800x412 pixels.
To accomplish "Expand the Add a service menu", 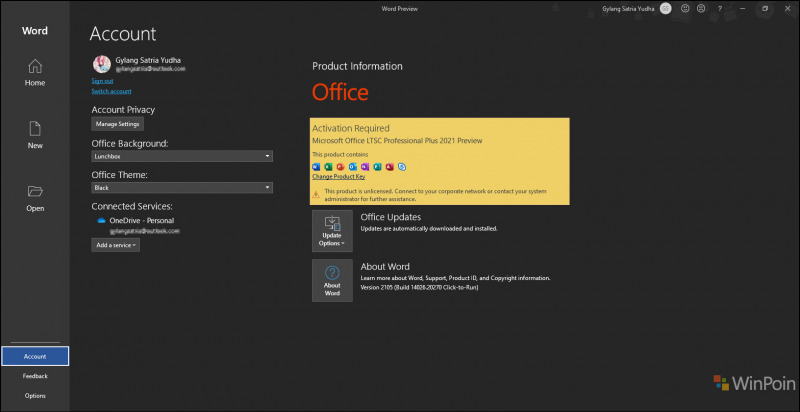I will click(115, 245).
